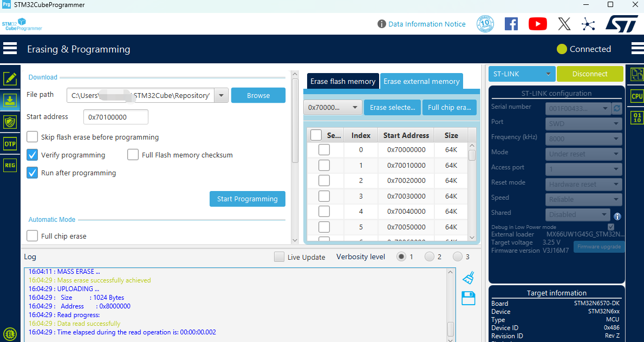The width and height of the screenshot is (644, 342).
Task: Click the 10 years anniversary badge
Action: pyautogui.click(x=485, y=24)
